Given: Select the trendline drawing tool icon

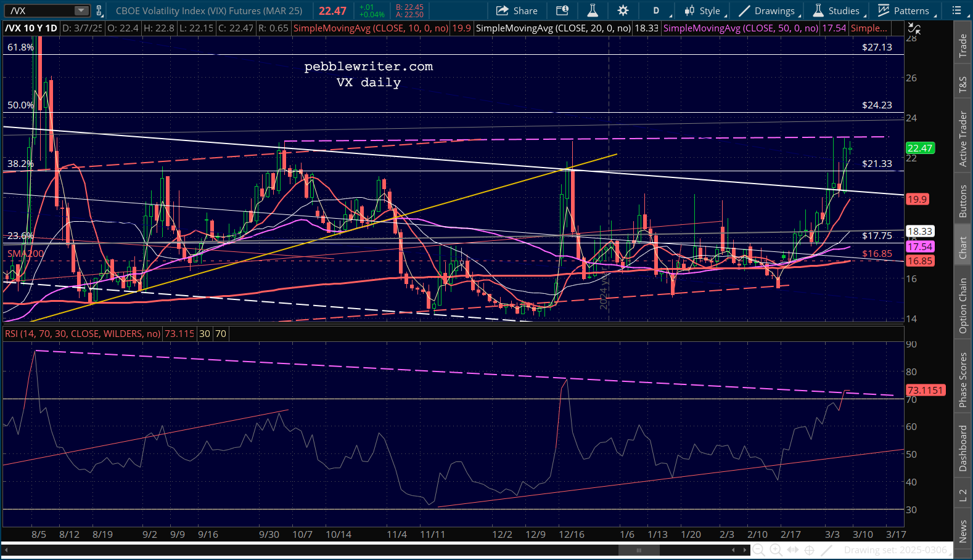Looking at the screenshot, I should click(827, 550).
